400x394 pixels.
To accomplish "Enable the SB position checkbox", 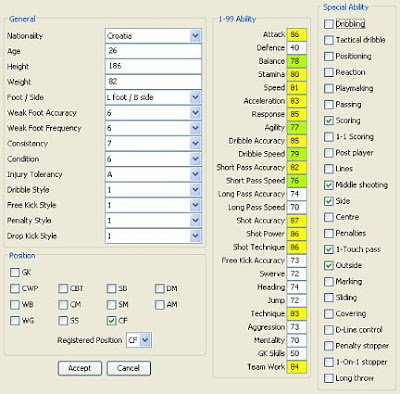I will (x=111, y=288).
